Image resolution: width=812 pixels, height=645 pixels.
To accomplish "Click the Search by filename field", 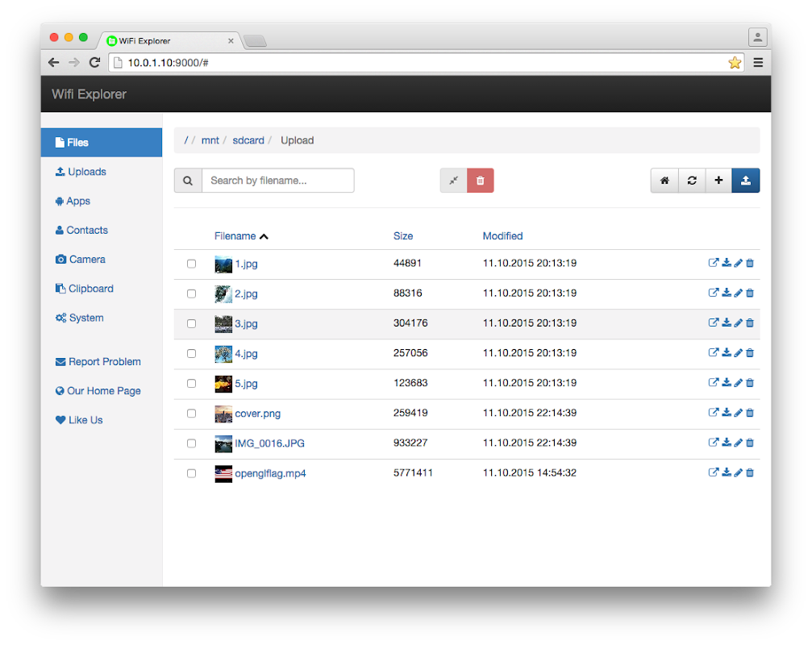I will click(277, 181).
